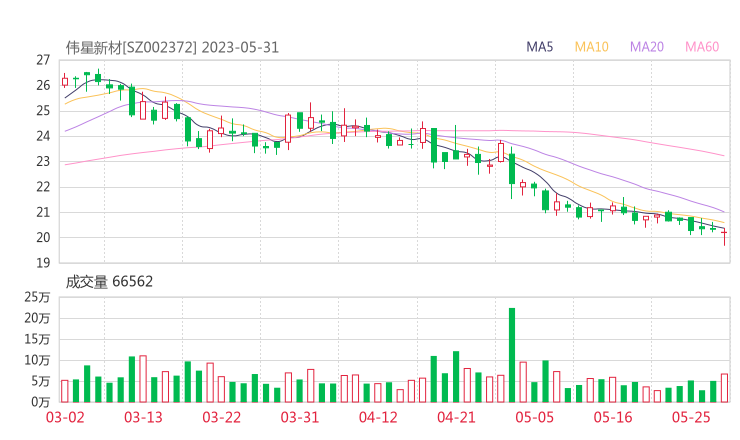The image size is (740, 440).
Task: Click the MA5 legend label
Action: 539,47
